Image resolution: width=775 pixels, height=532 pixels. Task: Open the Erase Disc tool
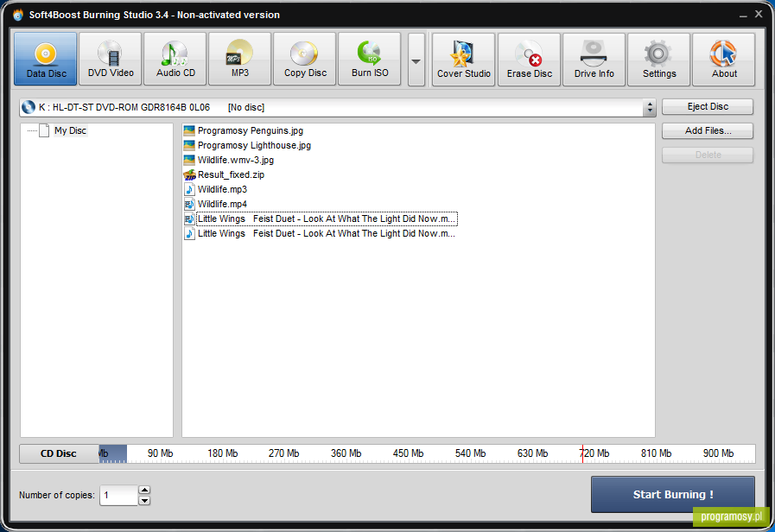529,60
